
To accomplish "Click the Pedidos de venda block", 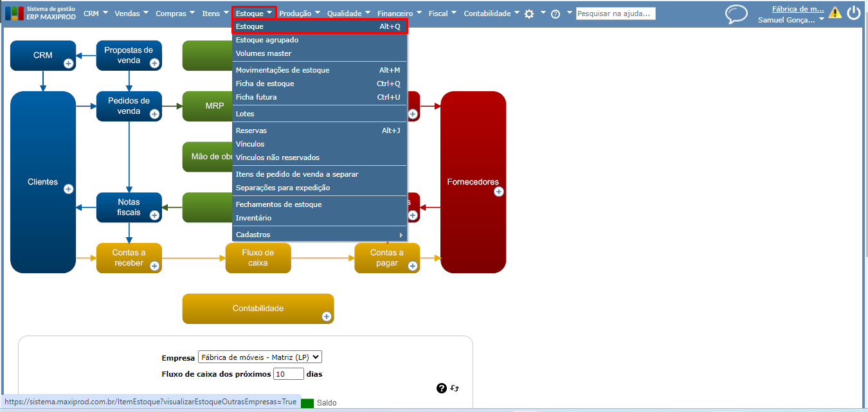I will 129,106.
